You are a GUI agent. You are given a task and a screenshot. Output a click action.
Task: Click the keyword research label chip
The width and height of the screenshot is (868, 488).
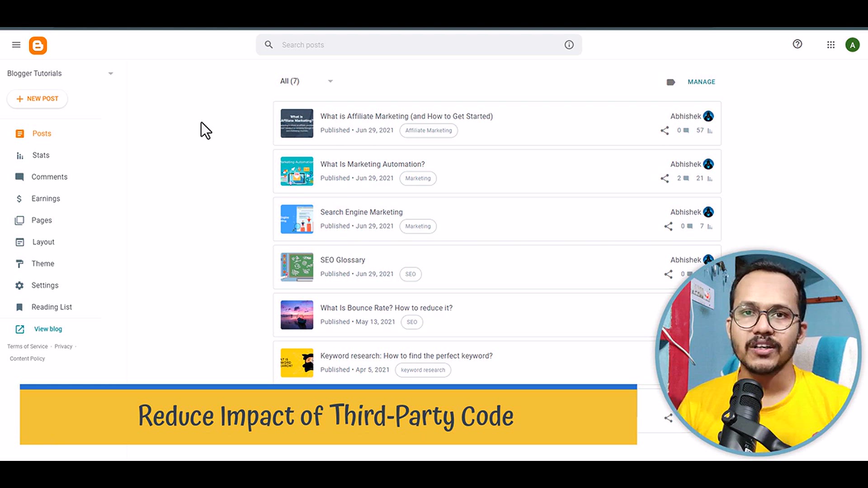pyautogui.click(x=423, y=370)
